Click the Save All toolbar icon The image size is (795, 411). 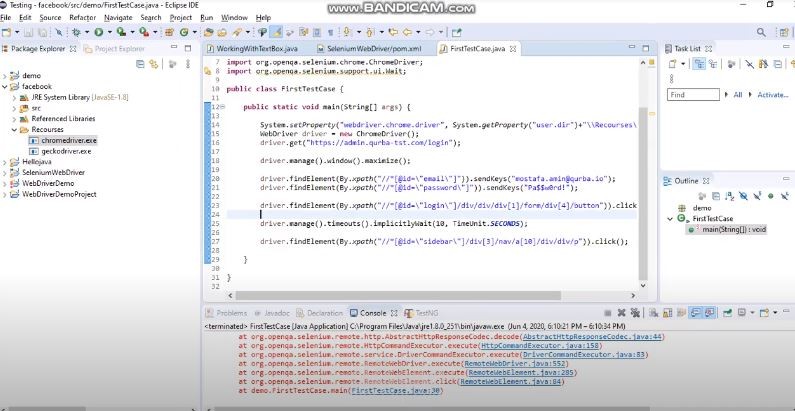coord(43,32)
